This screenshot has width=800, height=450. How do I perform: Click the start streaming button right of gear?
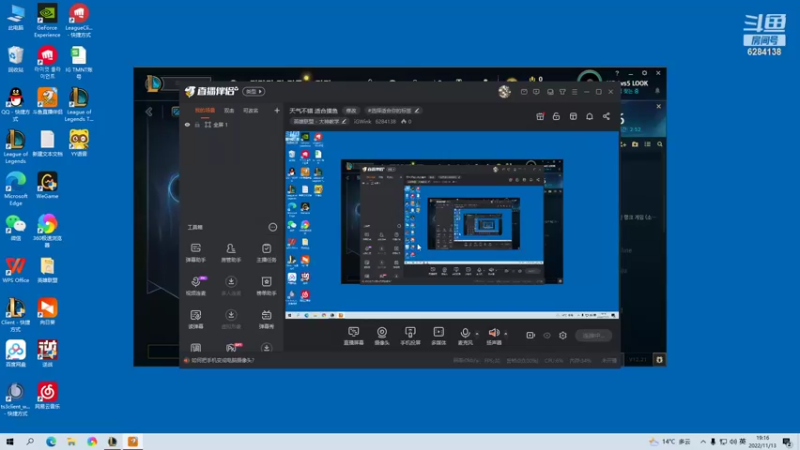click(x=593, y=335)
